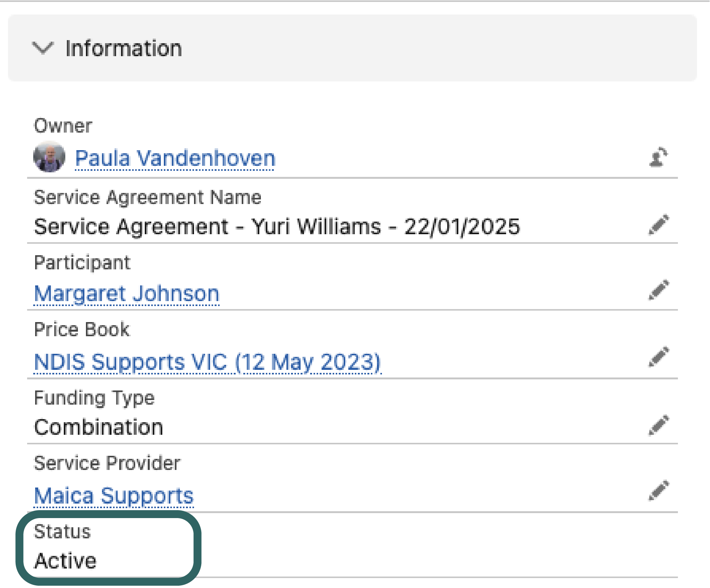Click the Service Agreement Yuri Williams name text
710x588 pixels.
click(277, 227)
